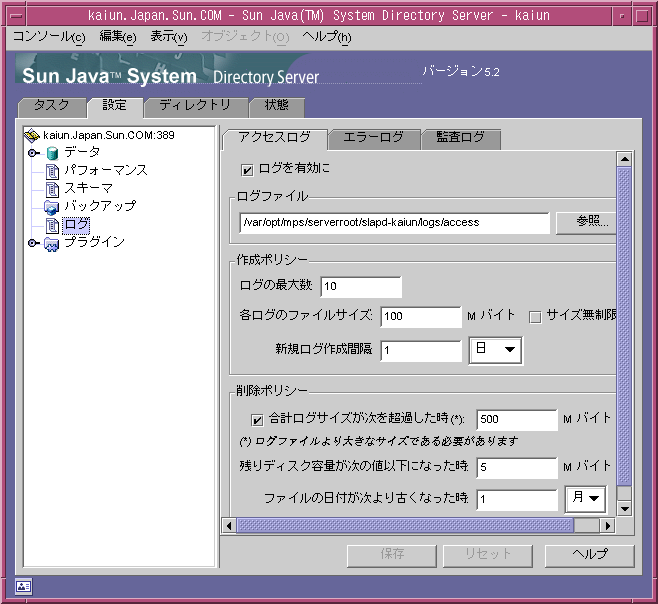The height and width of the screenshot is (604, 658).
Task: Select the 監査ログ tab
Action: (x=460, y=138)
